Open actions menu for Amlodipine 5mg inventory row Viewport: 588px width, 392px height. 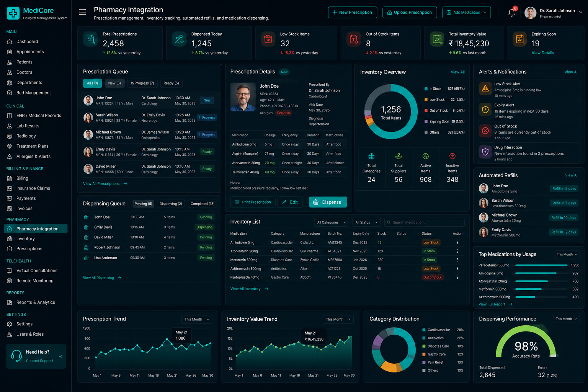pyautogui.click(x=457, y=242)
